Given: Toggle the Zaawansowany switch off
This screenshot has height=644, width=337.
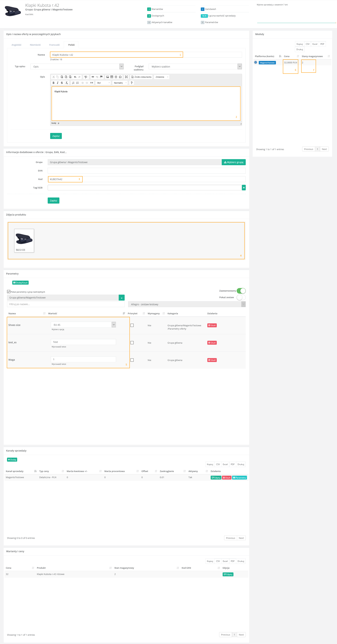Looking at the screenshot, I should (241, 291).
